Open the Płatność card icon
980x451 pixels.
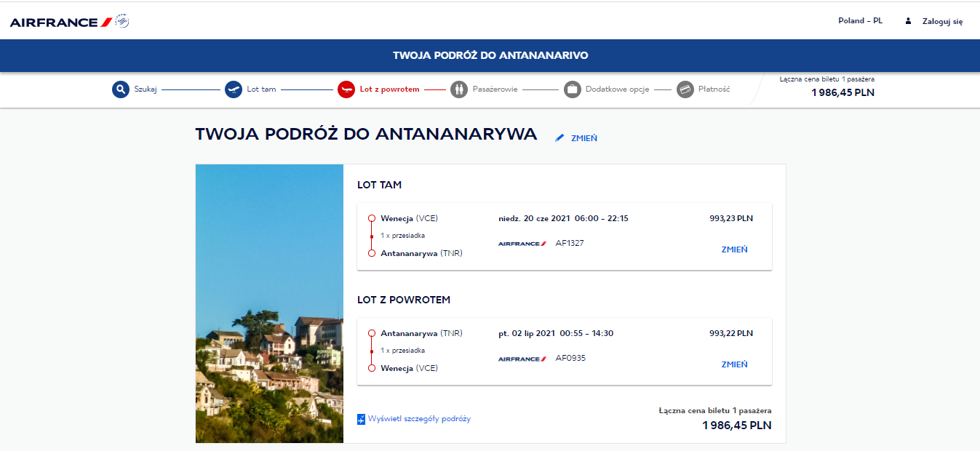[685, 89]
